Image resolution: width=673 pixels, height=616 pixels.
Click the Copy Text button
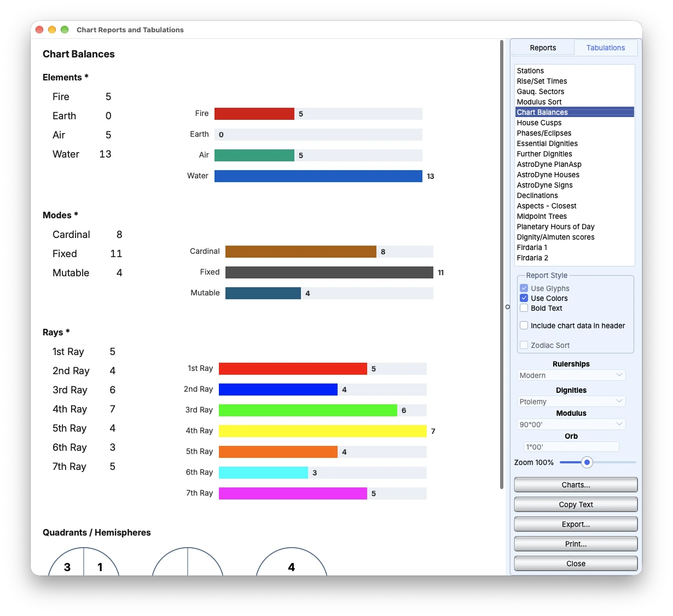pos(576,504)
